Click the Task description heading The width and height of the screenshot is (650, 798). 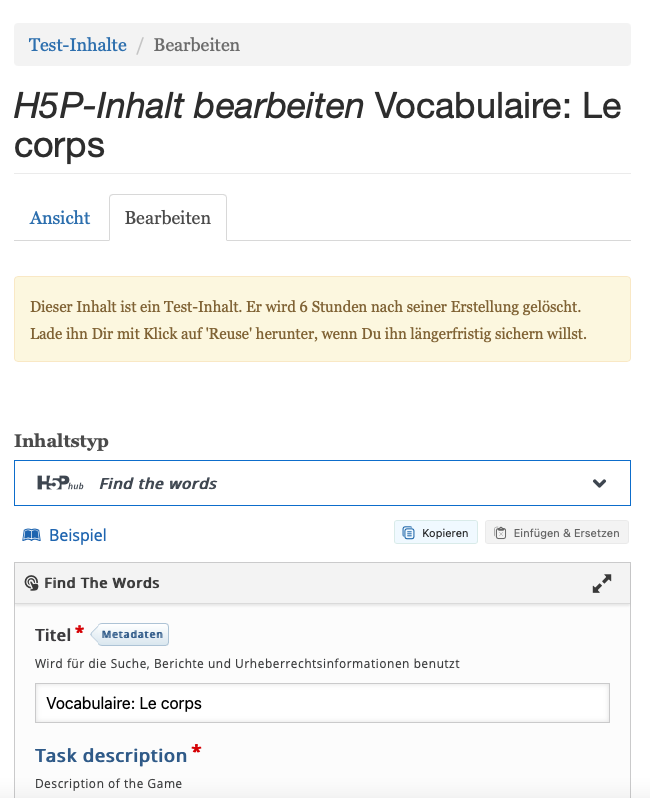click(x=111, y=755)
